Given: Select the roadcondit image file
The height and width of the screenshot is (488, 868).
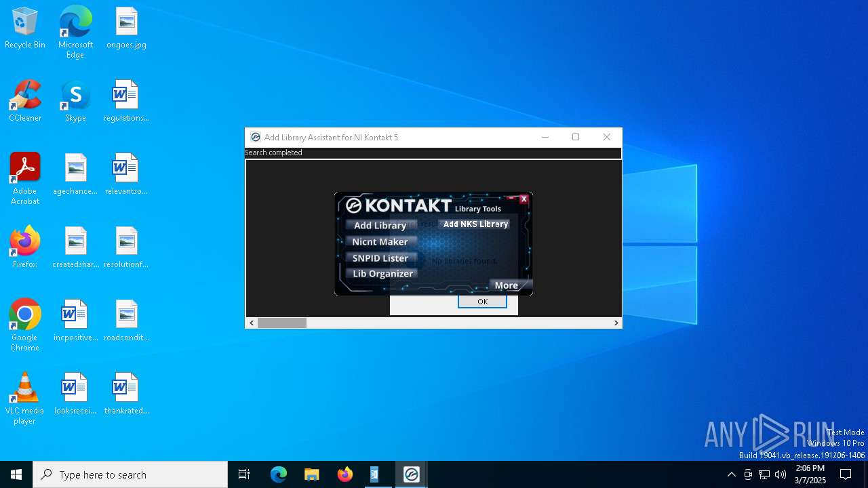Looking at the screenshot, I should (126, 321).
